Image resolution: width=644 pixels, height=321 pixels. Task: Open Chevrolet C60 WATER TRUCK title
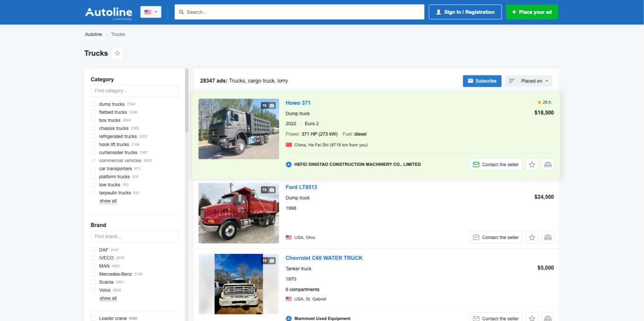click(324, 258)
